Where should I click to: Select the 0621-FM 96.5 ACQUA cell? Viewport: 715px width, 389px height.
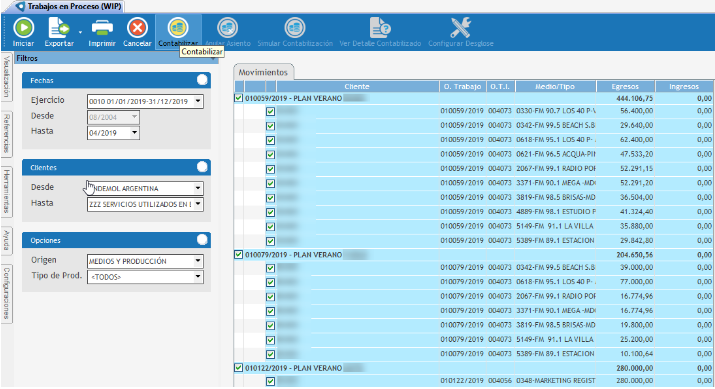555,154
